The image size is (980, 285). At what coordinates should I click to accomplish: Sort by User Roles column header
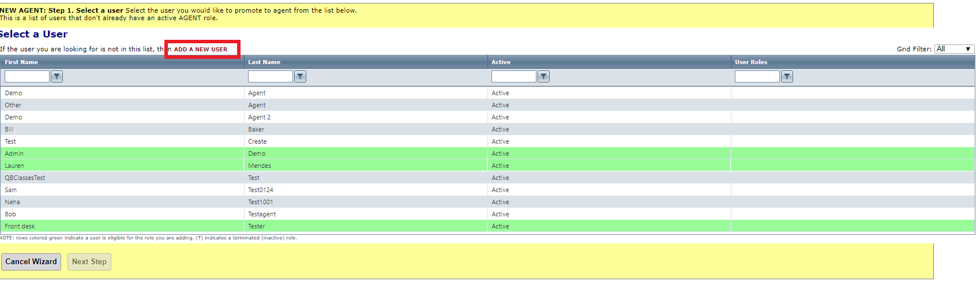point(751,62)
